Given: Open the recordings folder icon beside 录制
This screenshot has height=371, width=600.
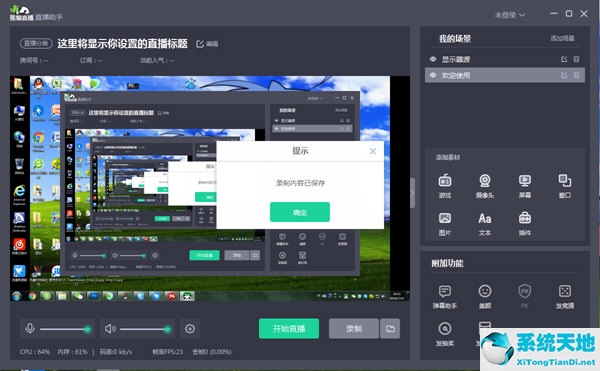Looking at the screenshot, I should coord(390,329).
